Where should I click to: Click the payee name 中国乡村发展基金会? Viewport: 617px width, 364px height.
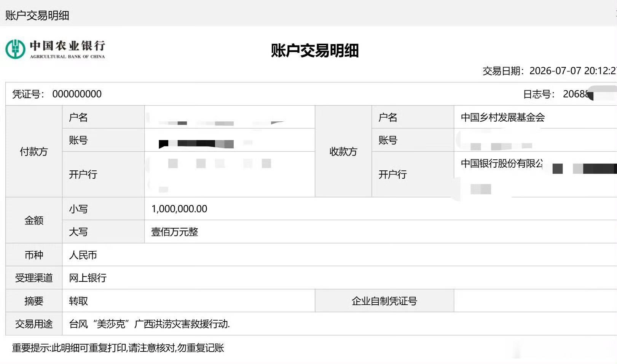click(503, 117)
